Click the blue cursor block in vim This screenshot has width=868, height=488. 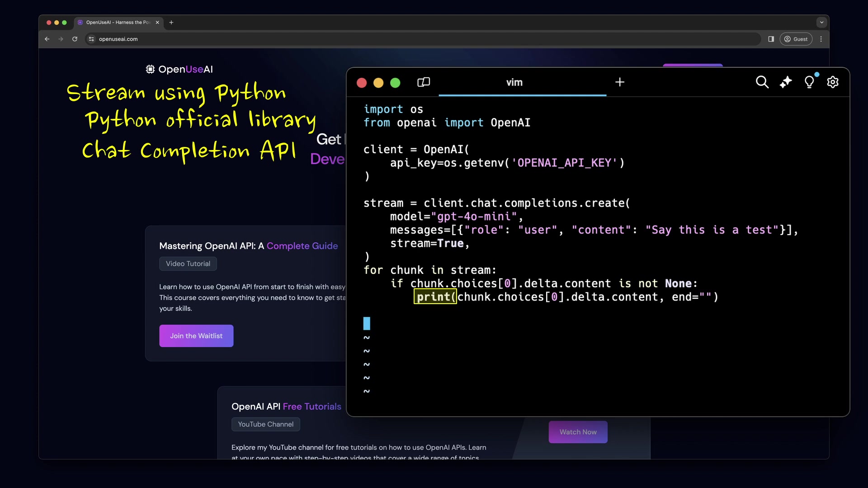367,323
